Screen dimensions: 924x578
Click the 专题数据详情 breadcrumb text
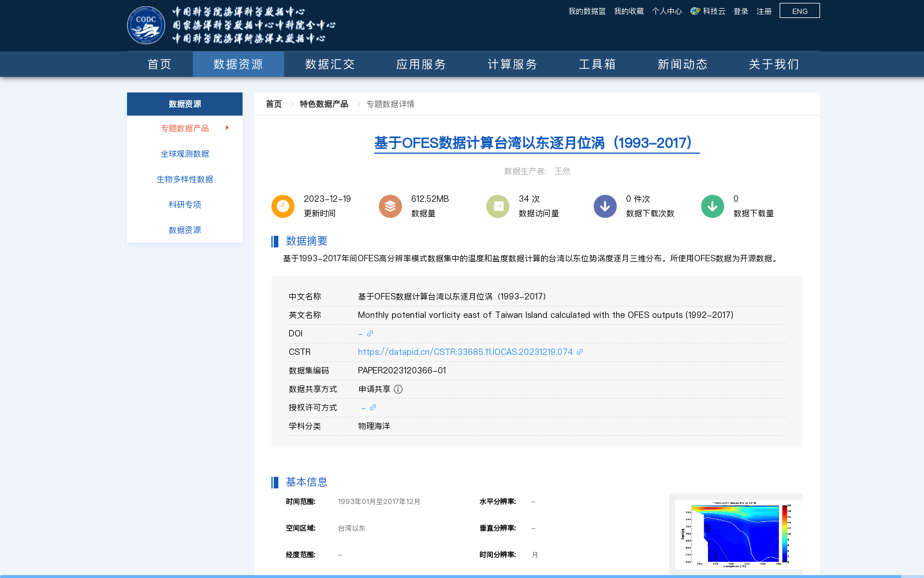390,104
